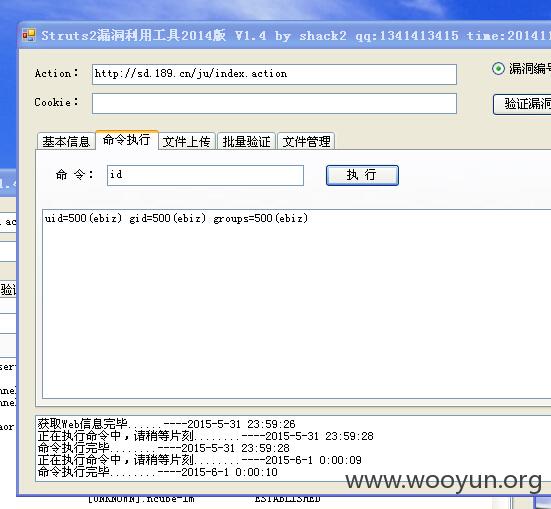
Task: Click the window title bar text Struts2漏洞利用工具2014版
Action: tap(133, 35)
